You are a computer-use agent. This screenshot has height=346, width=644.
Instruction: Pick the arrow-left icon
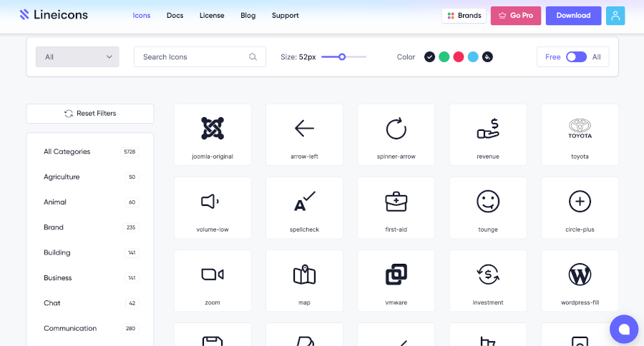click(x=304, y=134)
